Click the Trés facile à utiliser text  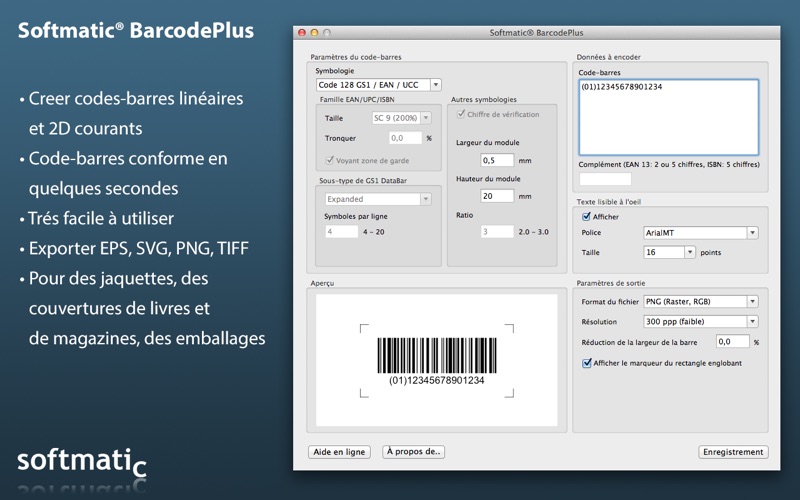[101, 218]
